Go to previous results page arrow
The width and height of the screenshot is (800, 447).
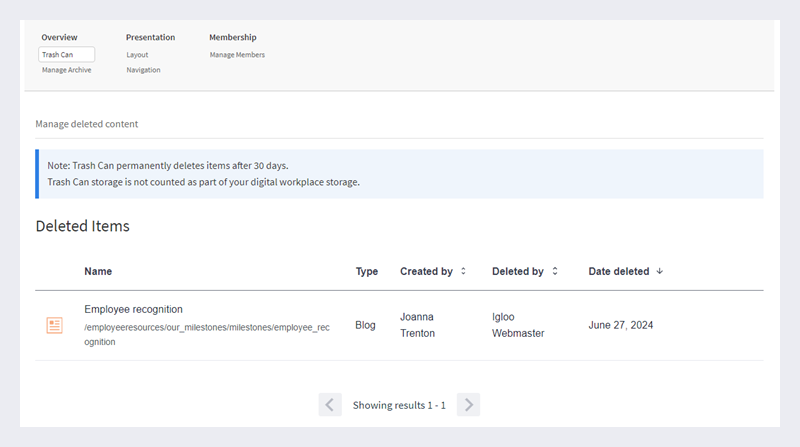330,405
